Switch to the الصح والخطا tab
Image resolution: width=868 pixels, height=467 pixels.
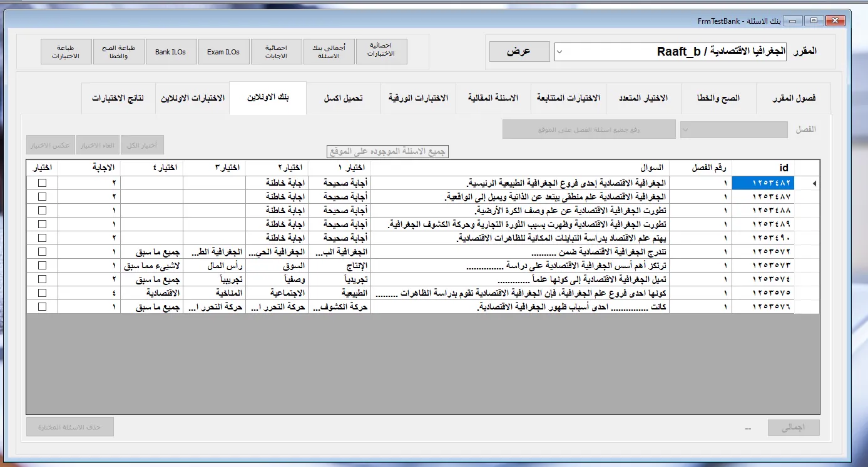(x=718, y=99)
